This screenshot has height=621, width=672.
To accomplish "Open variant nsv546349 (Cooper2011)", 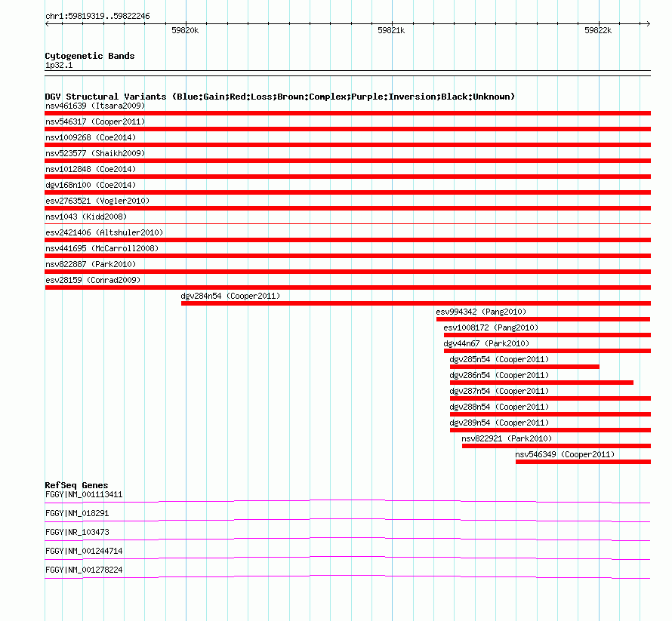I will pyautogui.click(x=565, y=454).
